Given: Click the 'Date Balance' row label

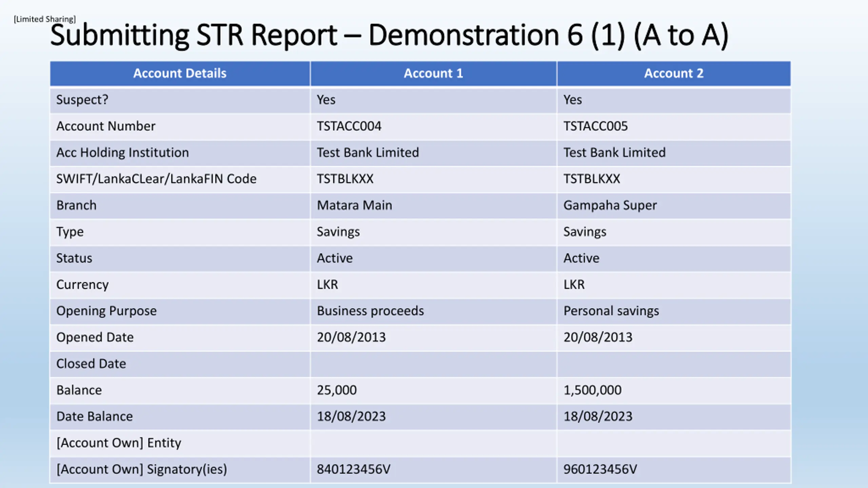Looking at the screenshot, I should [x=95, y=416].
